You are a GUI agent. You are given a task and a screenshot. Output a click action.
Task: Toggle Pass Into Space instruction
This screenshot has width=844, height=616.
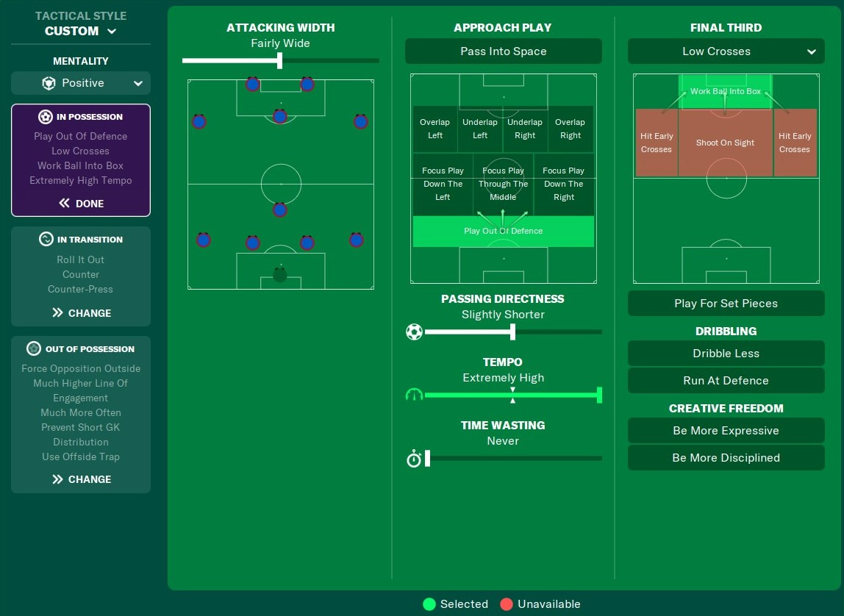tap(503, 51)
